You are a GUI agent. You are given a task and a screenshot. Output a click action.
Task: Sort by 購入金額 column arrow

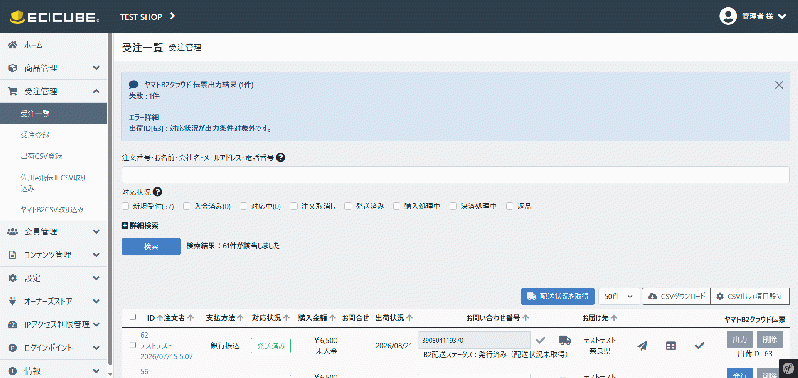(332, 318)
